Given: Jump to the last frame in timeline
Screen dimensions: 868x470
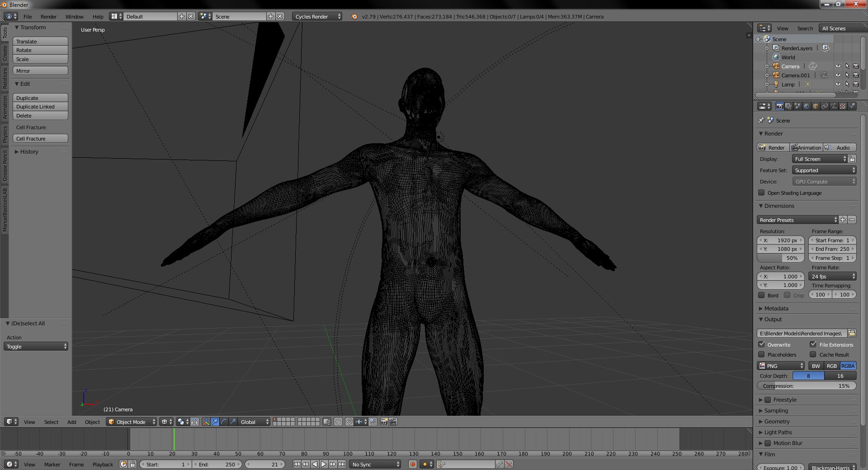Looking at the screenshot, I should tap(342, 464).
